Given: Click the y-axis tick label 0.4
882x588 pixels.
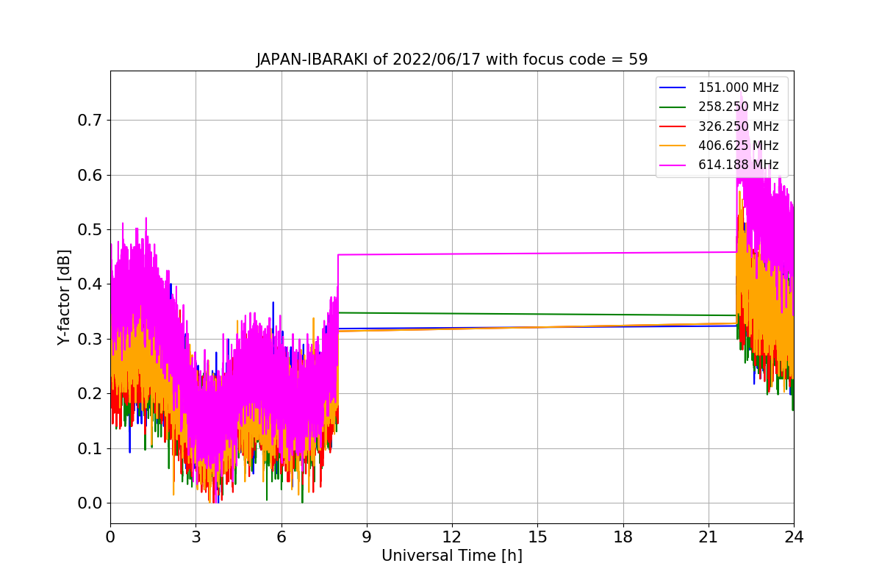Looking at the screenshot, I should (x=90, y=284).
